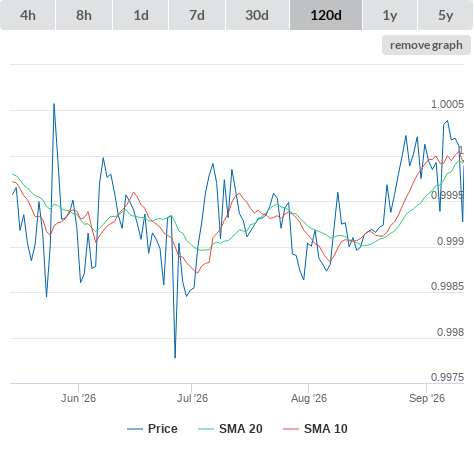Click the remove graph button
This screenshot has width=474, height=455.
[x=426, y=45]
